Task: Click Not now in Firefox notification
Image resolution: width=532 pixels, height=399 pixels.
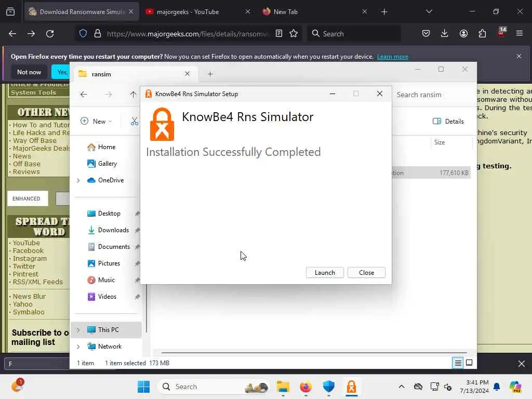Action: coord(29,72)
